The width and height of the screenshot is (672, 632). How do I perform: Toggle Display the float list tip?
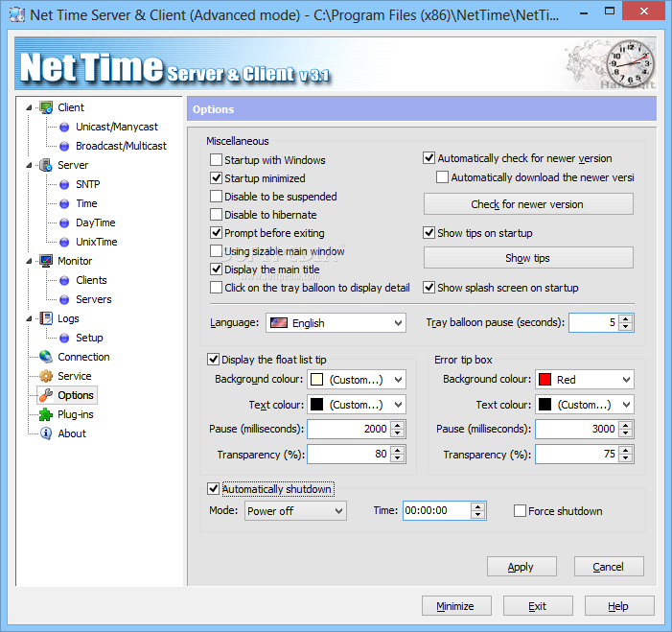213,360
